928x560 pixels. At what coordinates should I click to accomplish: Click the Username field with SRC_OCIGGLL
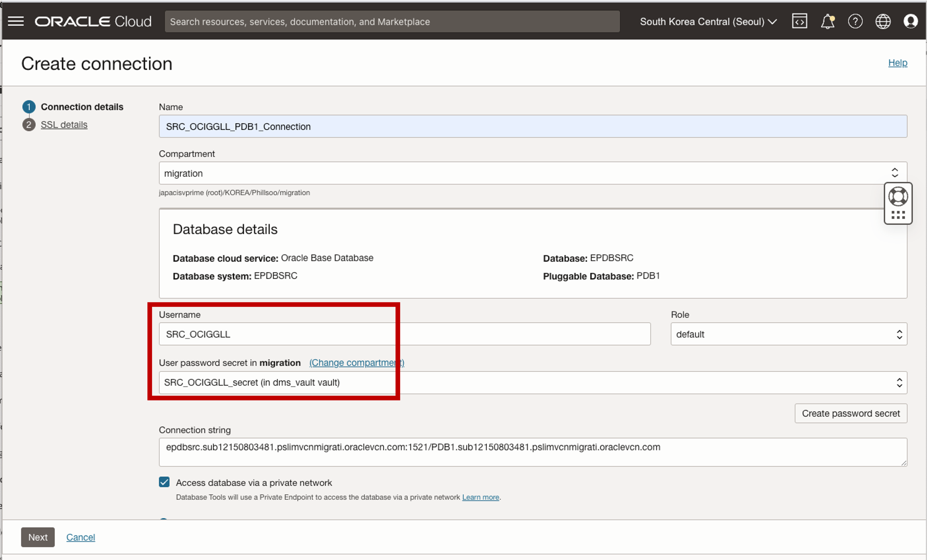tap(404, 334)
